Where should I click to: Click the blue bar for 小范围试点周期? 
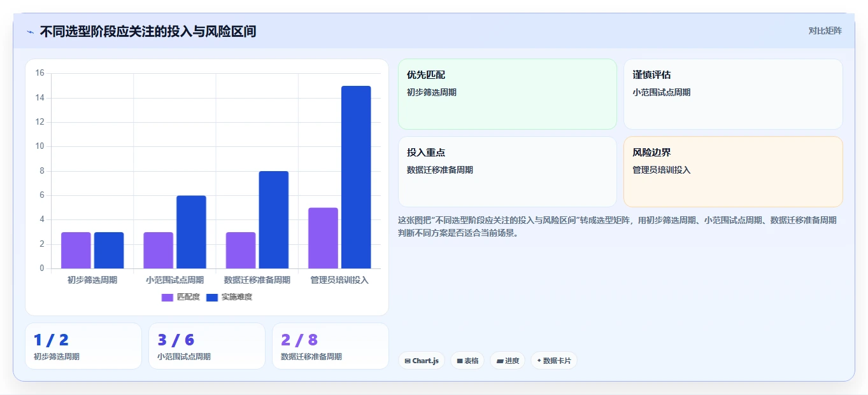click(x=191, y=232)
